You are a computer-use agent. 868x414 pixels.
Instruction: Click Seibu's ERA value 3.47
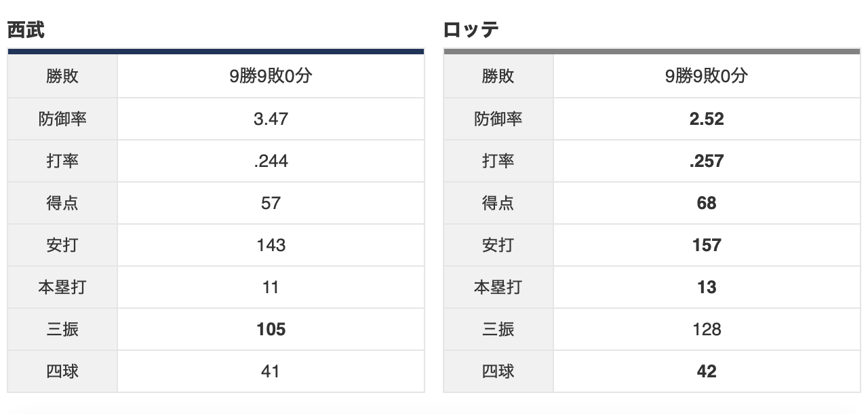pos(271,119)
